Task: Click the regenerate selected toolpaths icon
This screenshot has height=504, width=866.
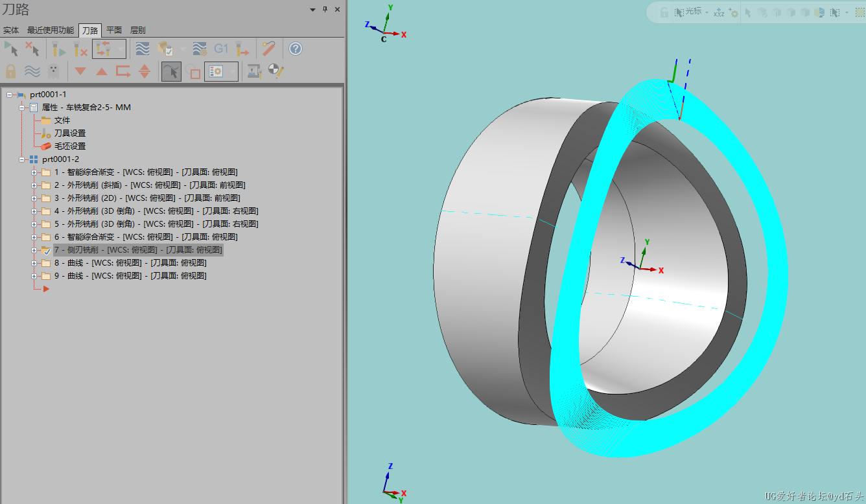Action: click(60, 49)
